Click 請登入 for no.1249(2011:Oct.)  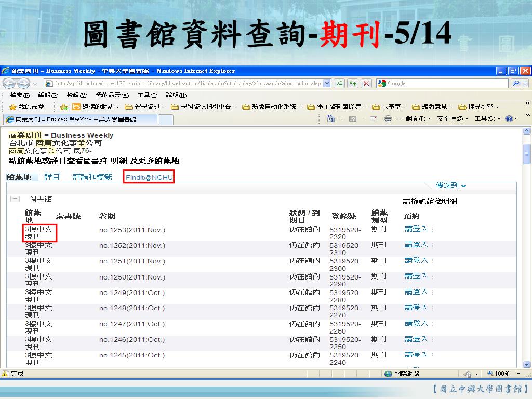click(416, 292)
